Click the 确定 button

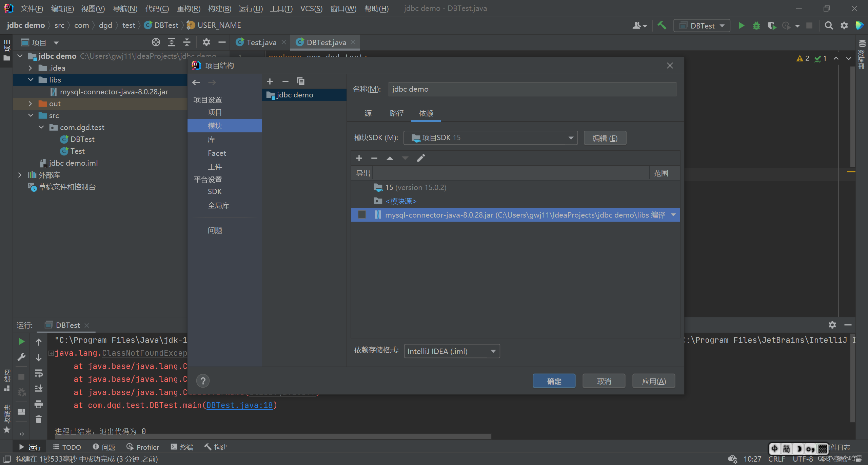(x=554, y=381)
